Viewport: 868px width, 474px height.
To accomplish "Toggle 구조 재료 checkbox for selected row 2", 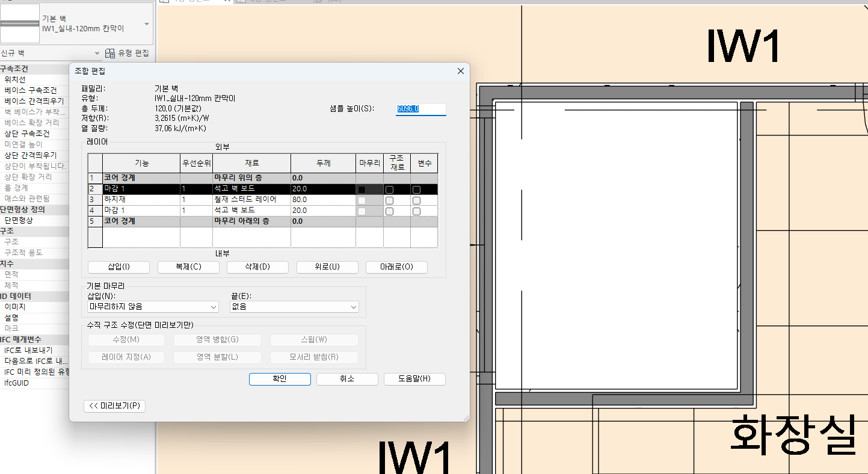I will 389,189.
